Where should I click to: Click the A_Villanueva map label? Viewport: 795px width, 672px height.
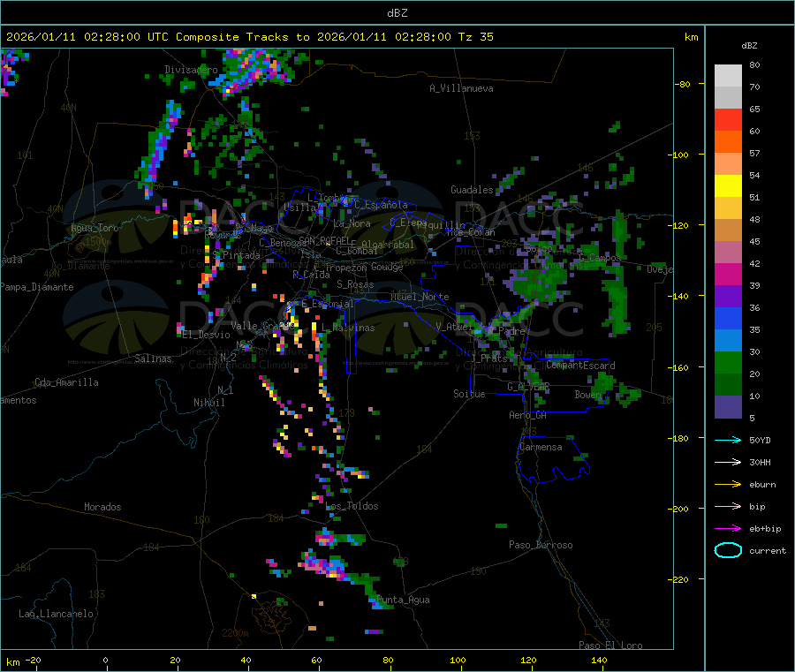pos(461,88)
